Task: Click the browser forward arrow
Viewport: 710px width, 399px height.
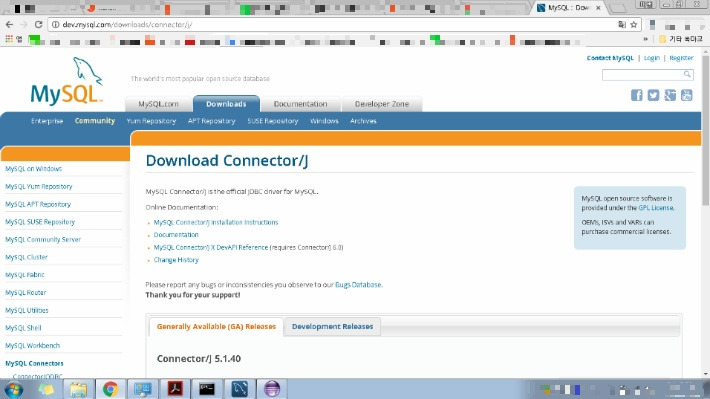Action: pyautogui.click(x=24, y=24)
